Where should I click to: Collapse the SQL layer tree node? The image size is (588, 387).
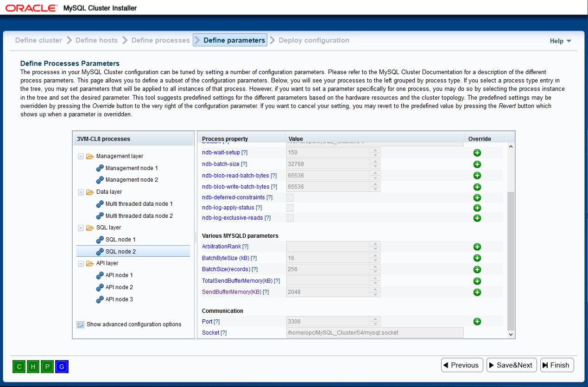click(x=81, y=228)
